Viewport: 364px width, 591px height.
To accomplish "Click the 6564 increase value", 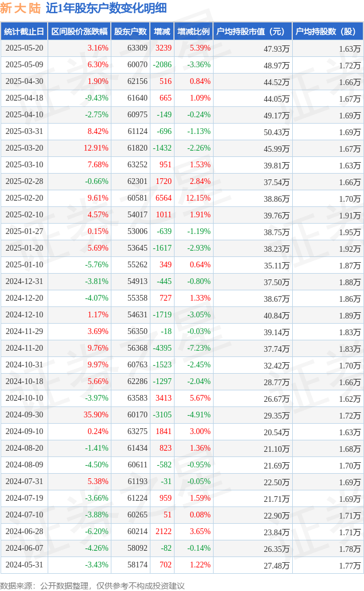I will (x=164, y=198).
